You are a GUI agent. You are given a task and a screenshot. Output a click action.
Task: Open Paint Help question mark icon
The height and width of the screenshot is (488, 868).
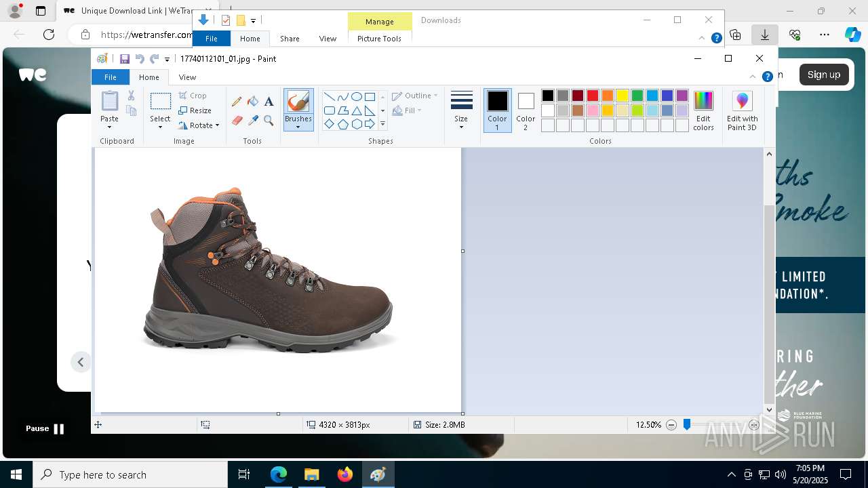(768, 77)
